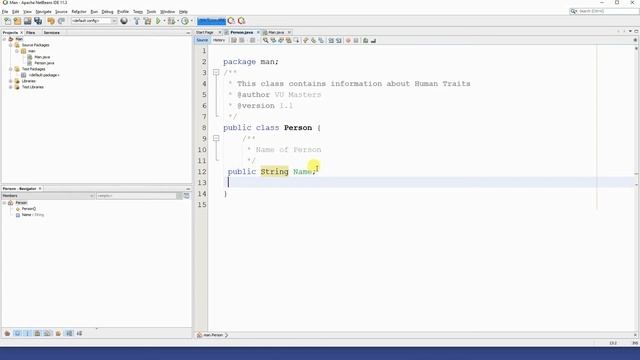This screenshot has height=360, width=640.
Task: Click the memory usage bar in toolbar
Action: [211, 21]
